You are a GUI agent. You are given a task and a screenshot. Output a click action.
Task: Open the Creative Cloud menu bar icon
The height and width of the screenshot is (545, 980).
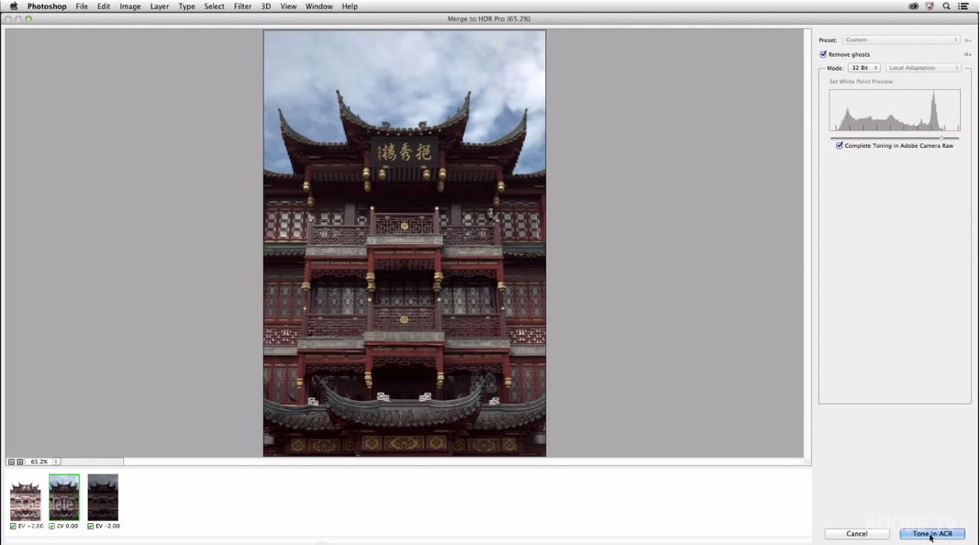913,6
